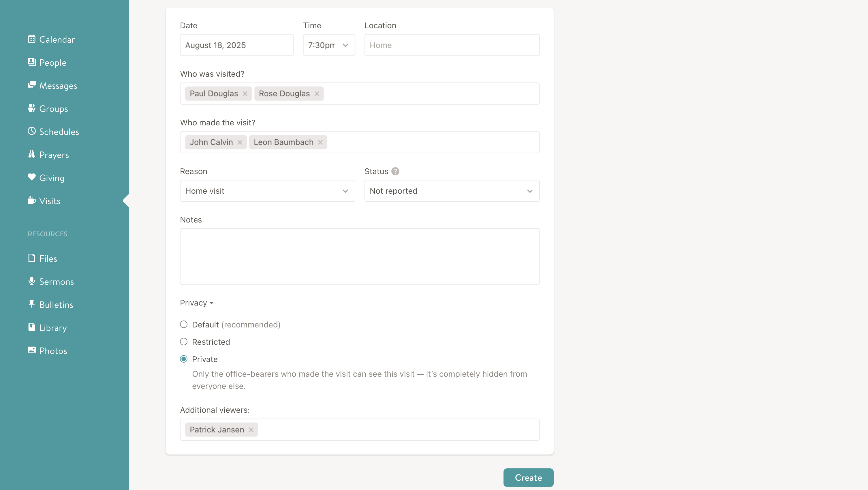Open the Time dropdown showing 7:30pm
Screen dimensions: 868x490
click(x=329, y=45)
